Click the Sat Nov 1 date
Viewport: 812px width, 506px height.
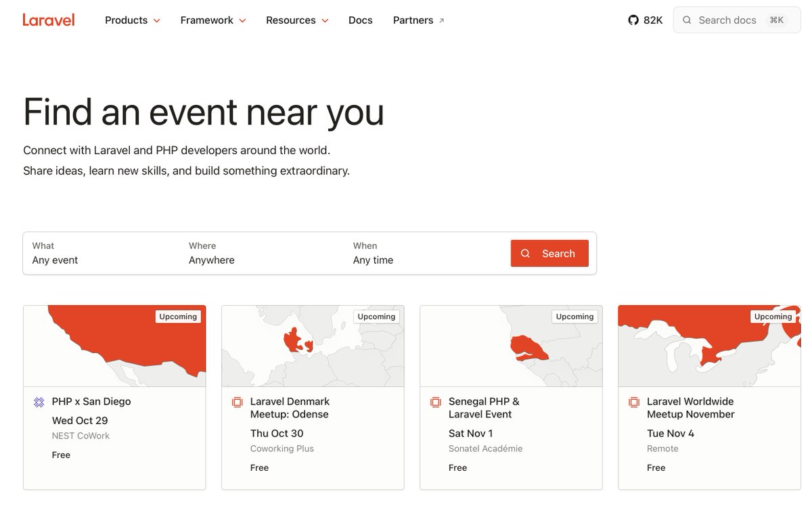pos(471,434)
